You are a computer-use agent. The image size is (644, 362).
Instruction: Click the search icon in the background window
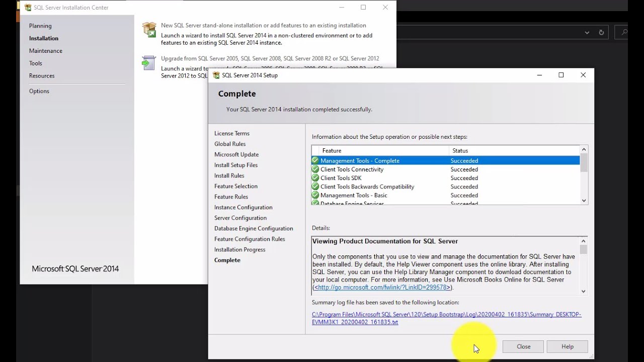click(624, 32)
